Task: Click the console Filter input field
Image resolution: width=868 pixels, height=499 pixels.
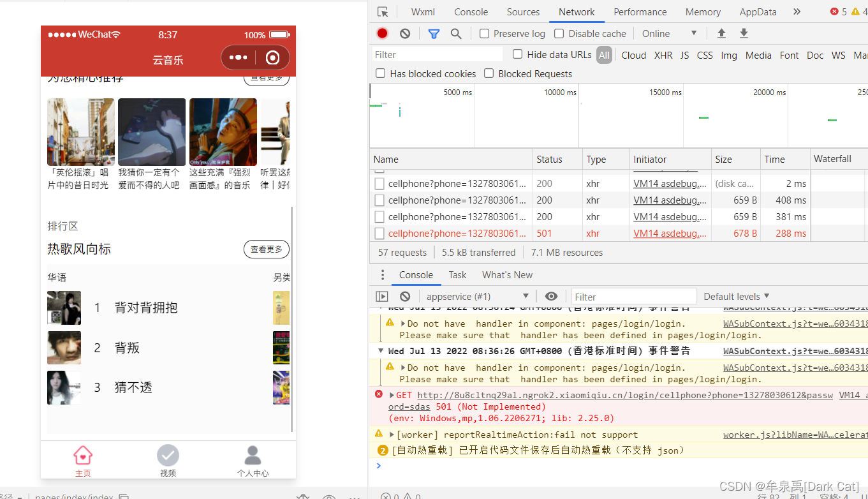Action: (x=633, y=297)
